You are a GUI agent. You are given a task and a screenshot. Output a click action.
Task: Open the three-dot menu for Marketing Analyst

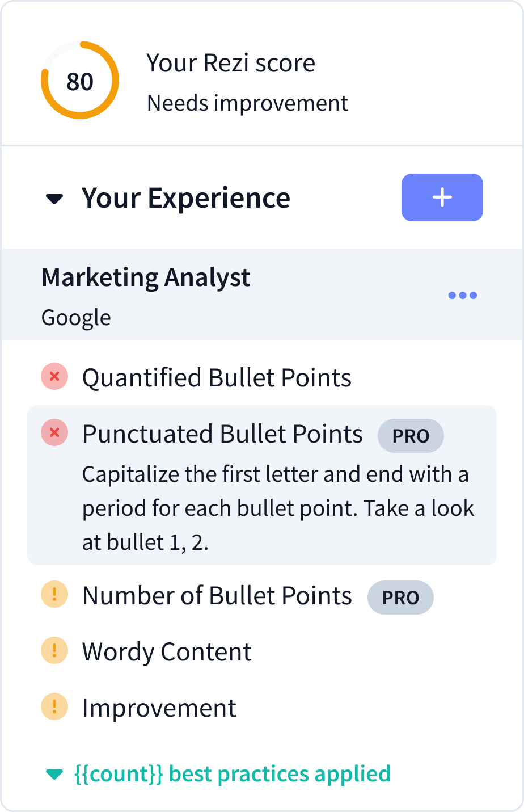click(x=463, y=294)
